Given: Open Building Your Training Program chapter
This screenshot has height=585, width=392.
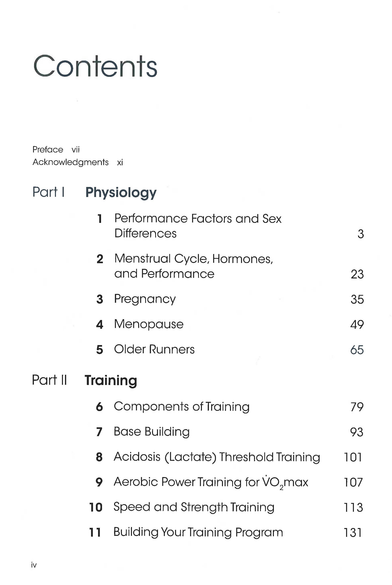Looking at the screenshot, I should coord(198,532).
